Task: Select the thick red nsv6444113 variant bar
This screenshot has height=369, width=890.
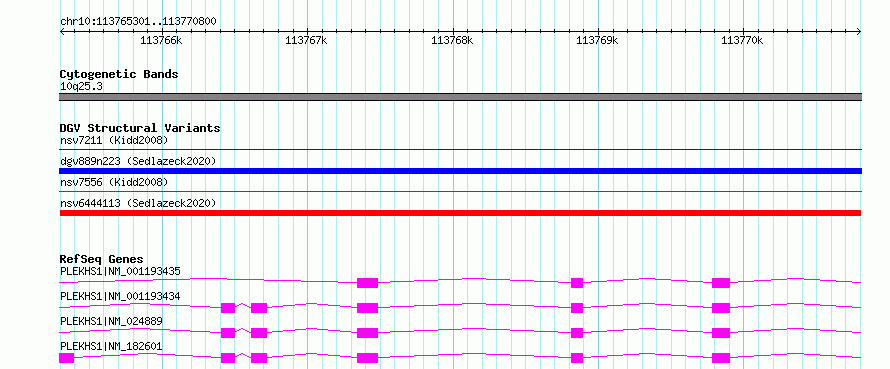Action: [460, 213]
